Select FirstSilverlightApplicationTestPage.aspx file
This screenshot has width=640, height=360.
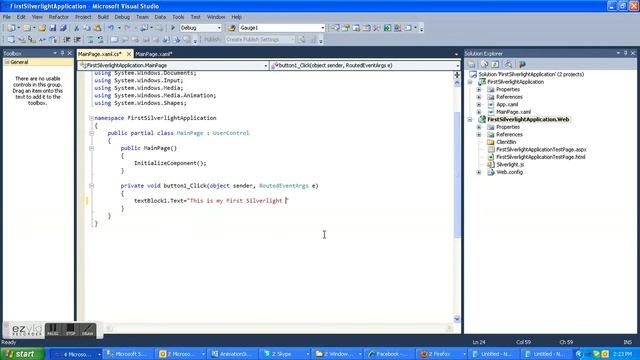click(x=541, y=150)
